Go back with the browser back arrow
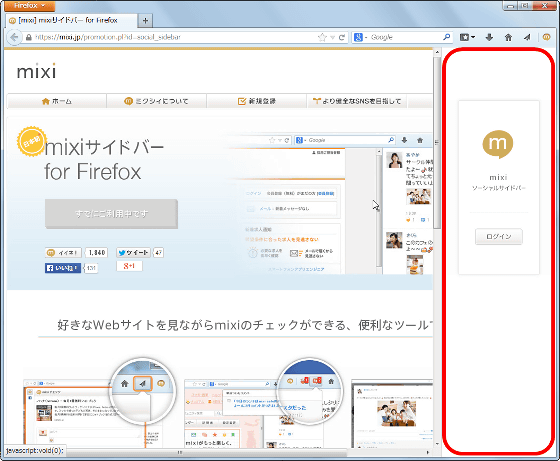The width and height of the screenshot is (560, 461). click(14, 37)
